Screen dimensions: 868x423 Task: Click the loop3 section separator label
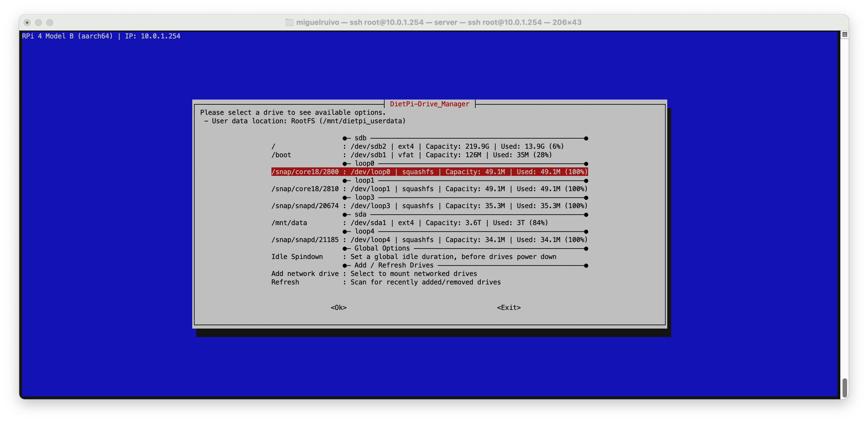point(364,197)
